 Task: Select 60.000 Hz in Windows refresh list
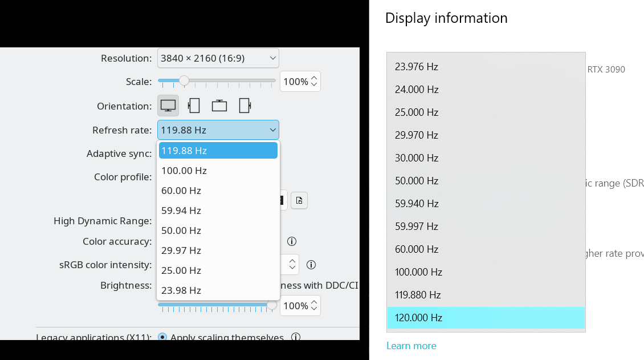(486, 249)
